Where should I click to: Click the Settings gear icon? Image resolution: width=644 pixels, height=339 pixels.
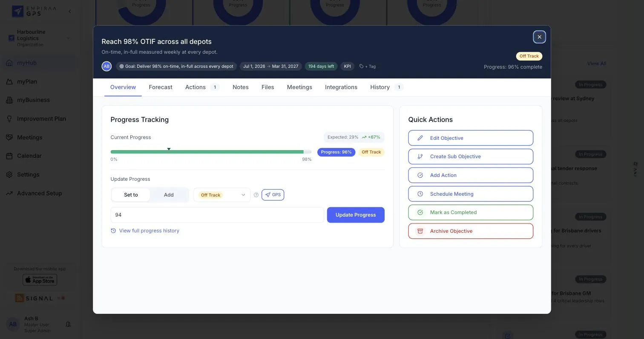click(x=9, y=175)
